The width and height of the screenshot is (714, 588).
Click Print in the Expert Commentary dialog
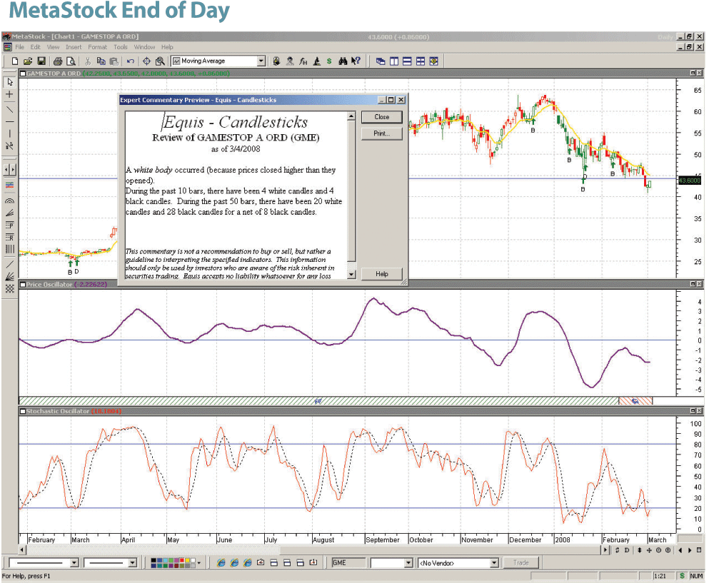381,133
